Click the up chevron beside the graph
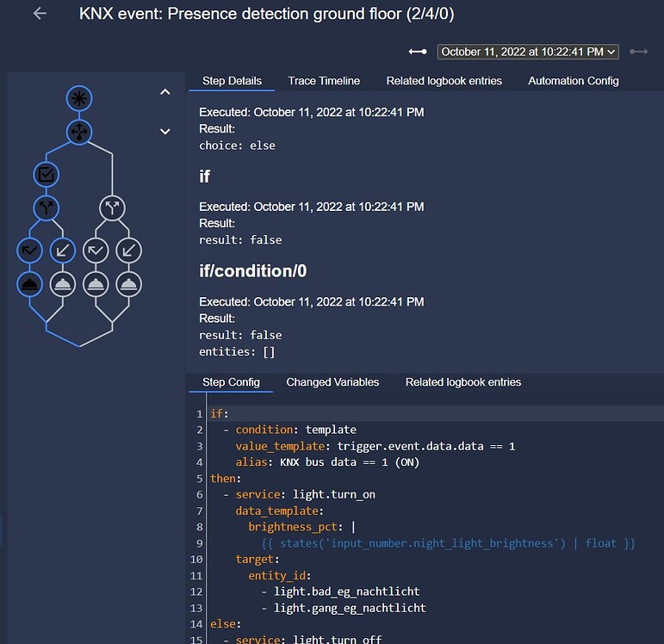 coord(165,92)
